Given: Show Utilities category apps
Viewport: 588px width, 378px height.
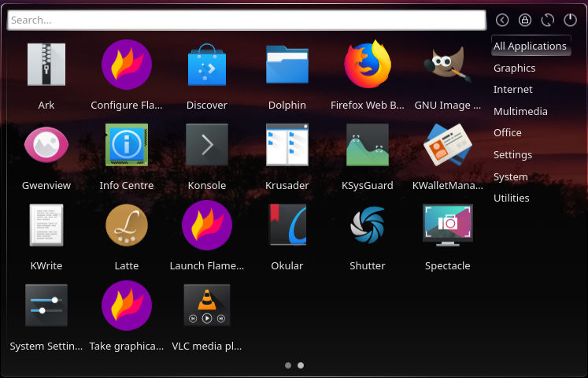Looking at the screenshot, I should [x=512, y=198].
